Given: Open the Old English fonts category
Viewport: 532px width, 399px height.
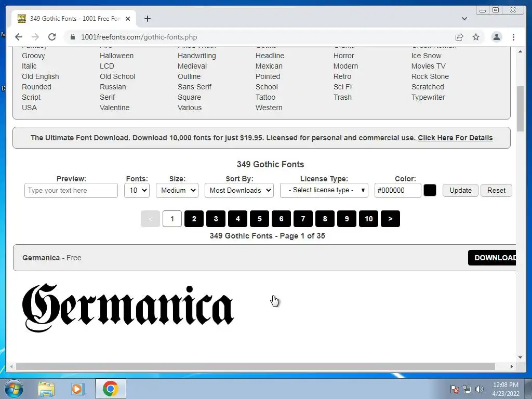Looking at the screenshot, I should coord(41,77).
